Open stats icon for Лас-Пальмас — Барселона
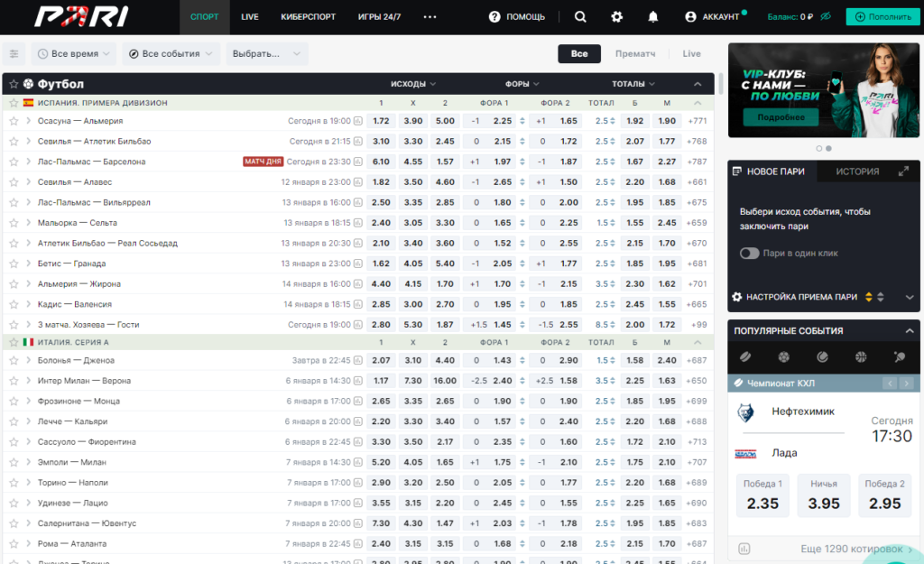Image resolution: width=924 pixels, height=564 pixels. [x=357, y=162]
